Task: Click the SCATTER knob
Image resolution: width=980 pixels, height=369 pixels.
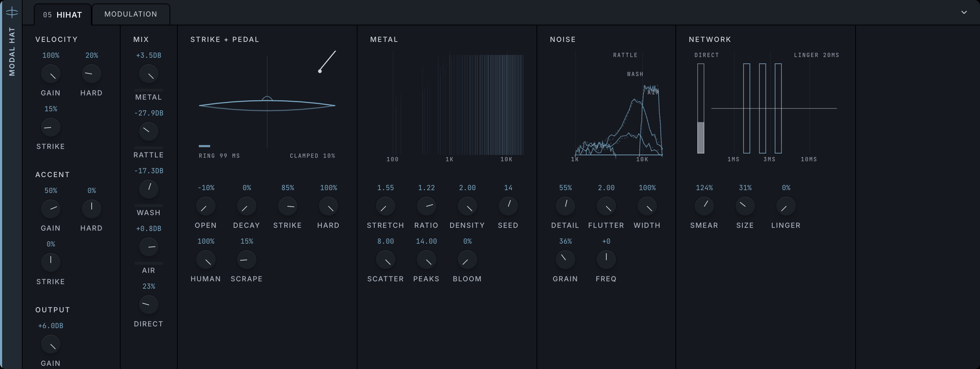Action: click(x=385, y=260)
